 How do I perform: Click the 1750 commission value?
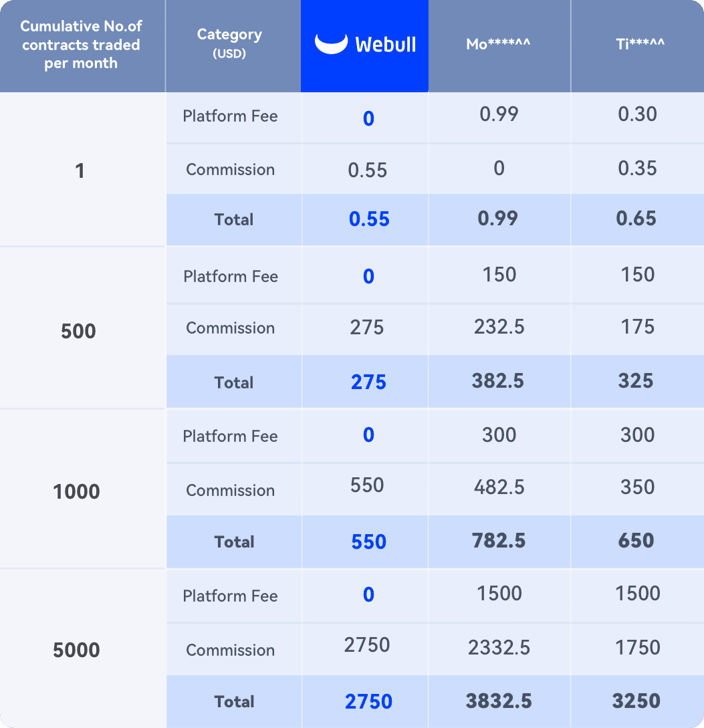point(637,647)
